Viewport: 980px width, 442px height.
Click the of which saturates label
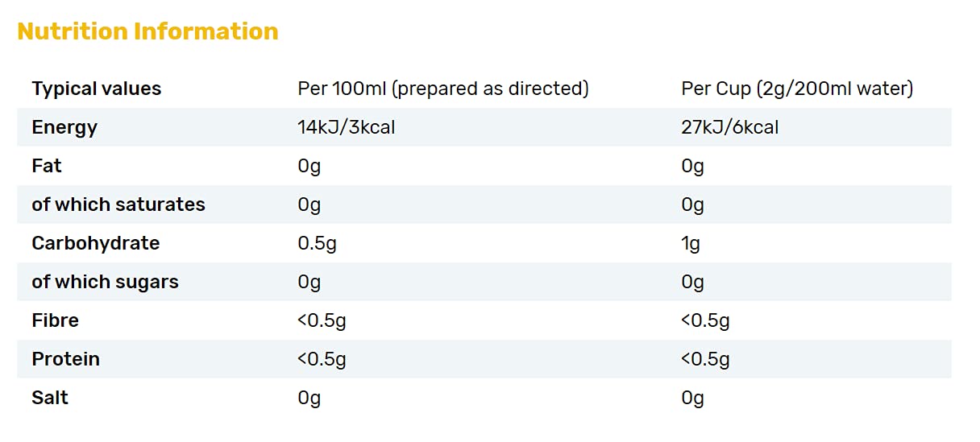coord(118,204)
